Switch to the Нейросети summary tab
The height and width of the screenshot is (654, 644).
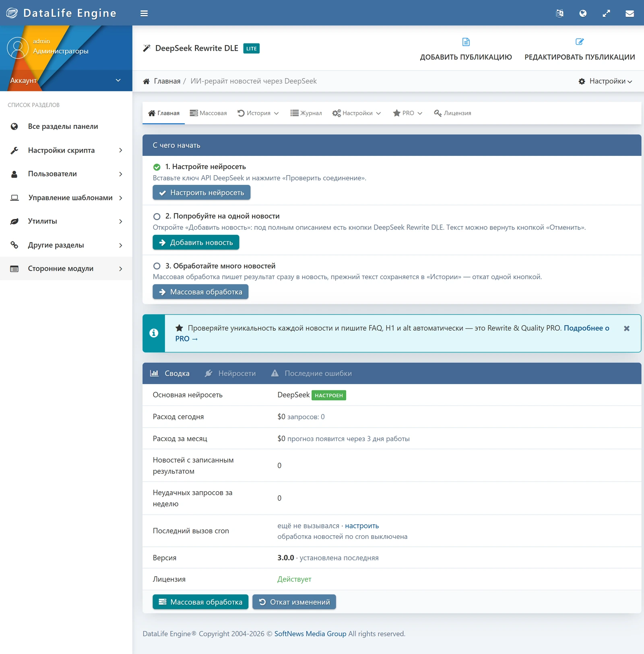pos(230,373)
